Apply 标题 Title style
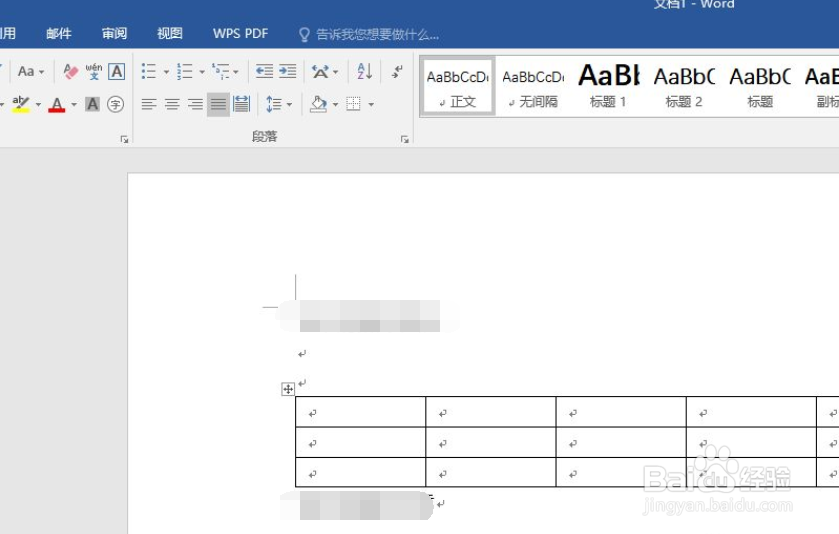Viewport: 839px width, 534px height. (760, 86)
